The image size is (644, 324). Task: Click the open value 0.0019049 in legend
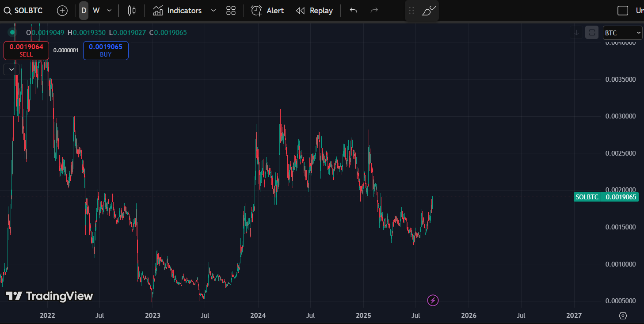tap(48, 32)
